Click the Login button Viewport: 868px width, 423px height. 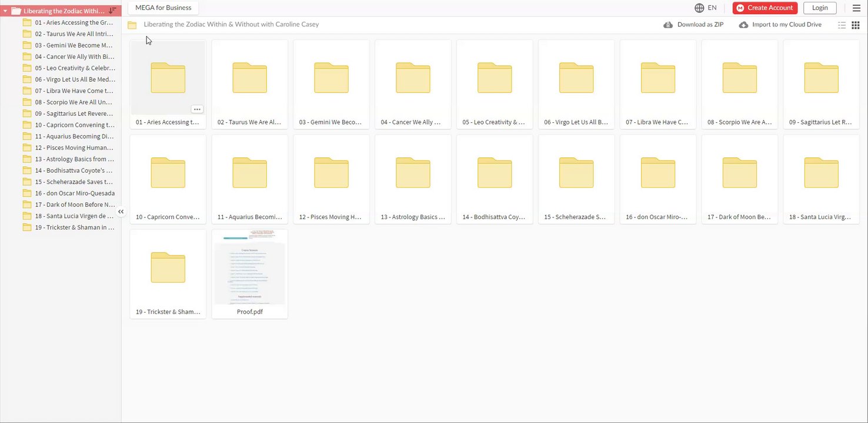[820, 8]
